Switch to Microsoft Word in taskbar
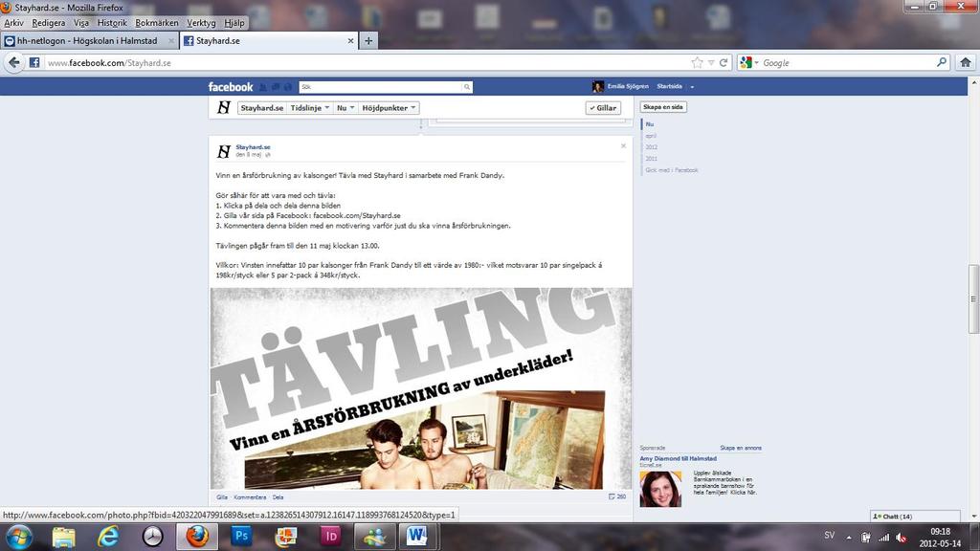980x551 pixels. point(417,537)
